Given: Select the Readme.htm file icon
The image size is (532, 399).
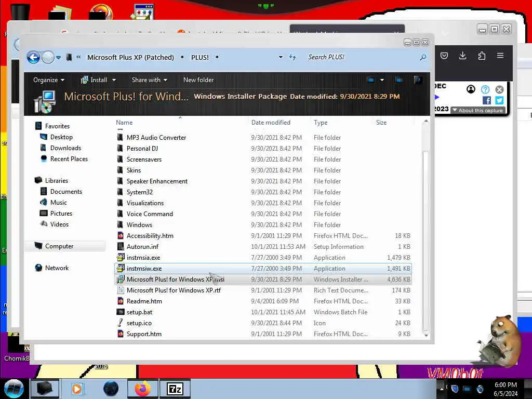Looking at the screenshot, I should point(120,301).
